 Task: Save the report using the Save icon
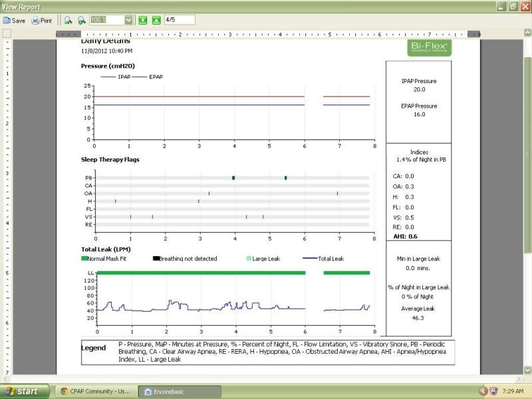14,21
